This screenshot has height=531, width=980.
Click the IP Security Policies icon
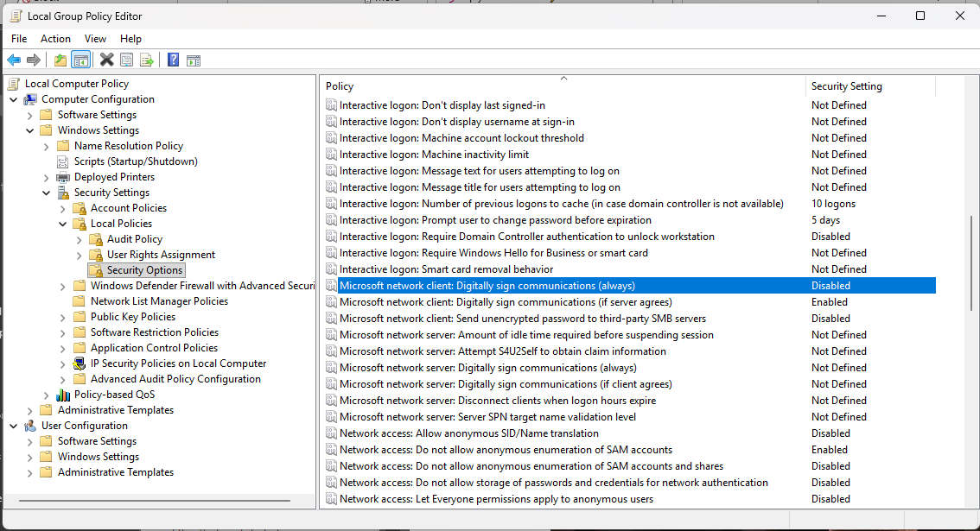coord(80,363)
